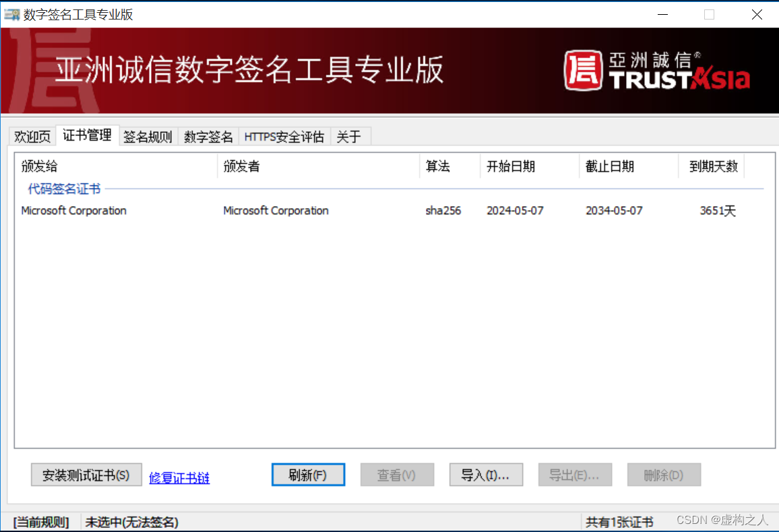
Task: Click the 安装测试证书(S) button
Action: 86,475
